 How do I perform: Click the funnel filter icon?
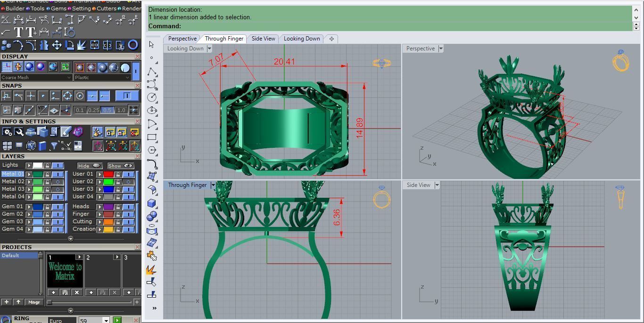coord(54,146)
